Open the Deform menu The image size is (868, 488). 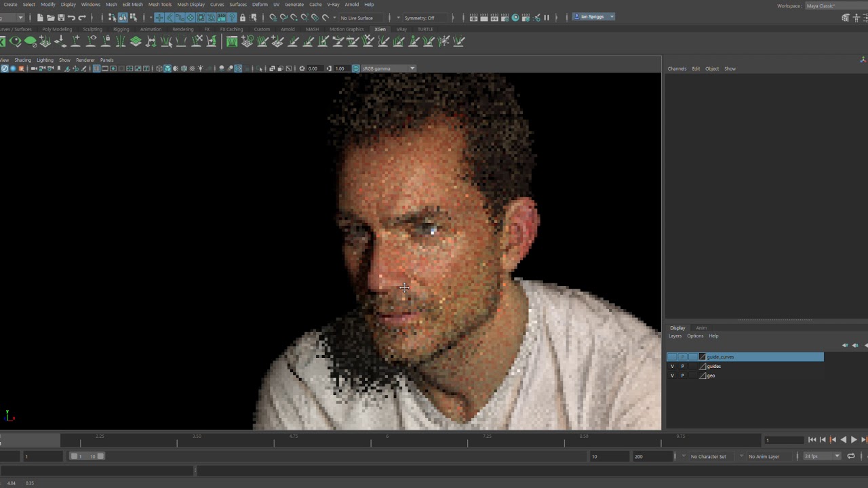tap(260, 5)
